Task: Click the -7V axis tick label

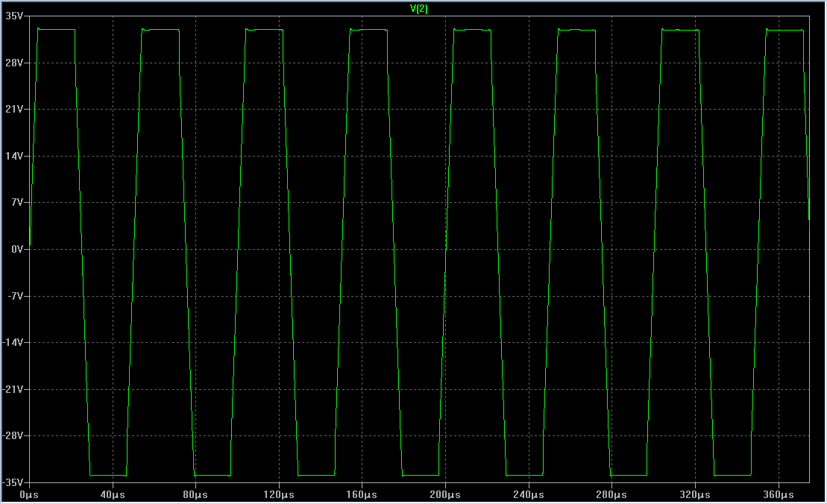Action: pyautogui.click(x=16, y=296)
